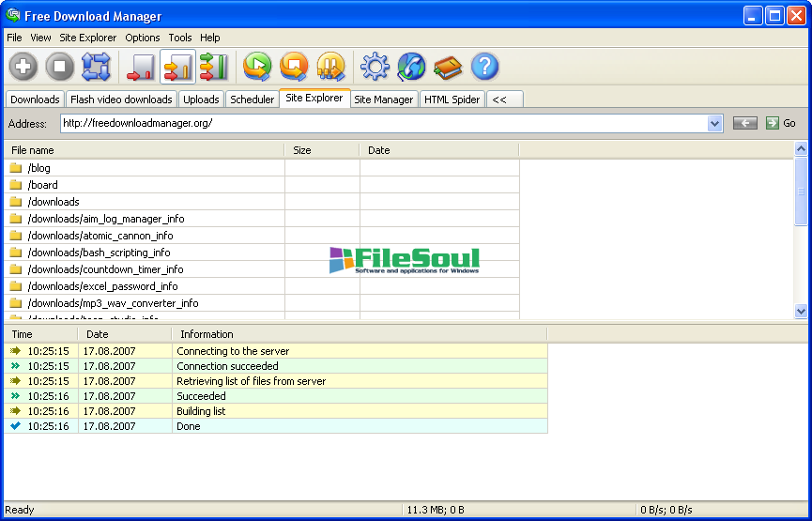The width and height of the screenshot is (812, 521).
Task: Click the file list scrollbar thumb
Action: click(801, 192)
